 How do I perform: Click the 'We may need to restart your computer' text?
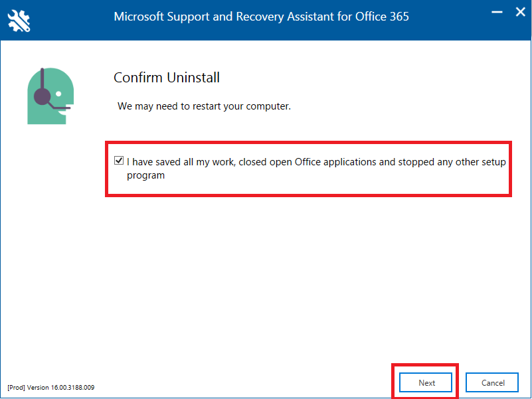click(205, 106)
